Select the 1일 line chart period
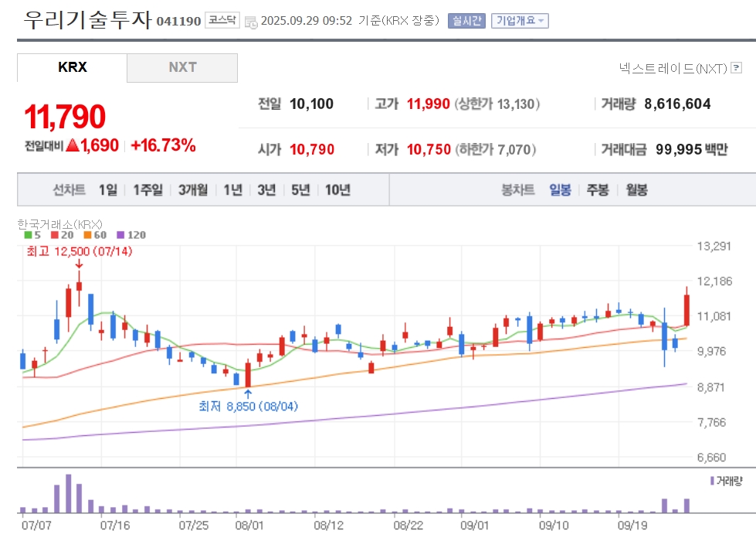Screen dimensions: 756x548 (108, 190)
